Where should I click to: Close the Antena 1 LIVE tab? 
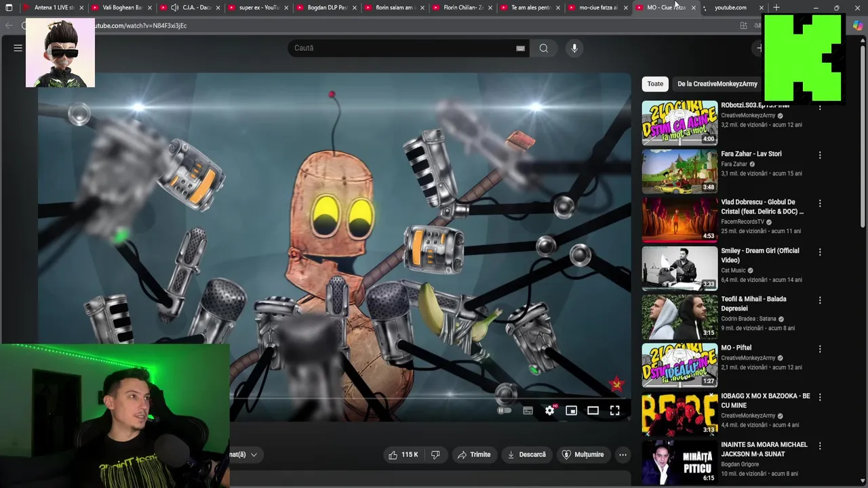81,8
